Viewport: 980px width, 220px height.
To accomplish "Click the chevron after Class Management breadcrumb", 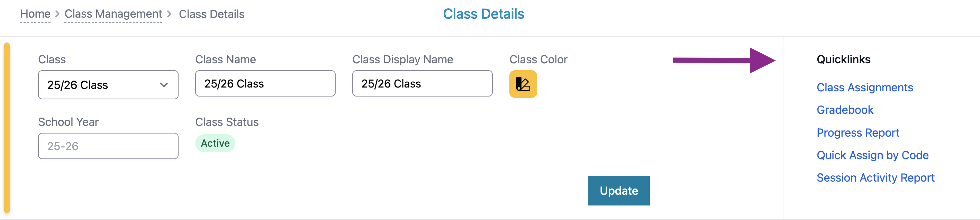I will coord(169,14).
